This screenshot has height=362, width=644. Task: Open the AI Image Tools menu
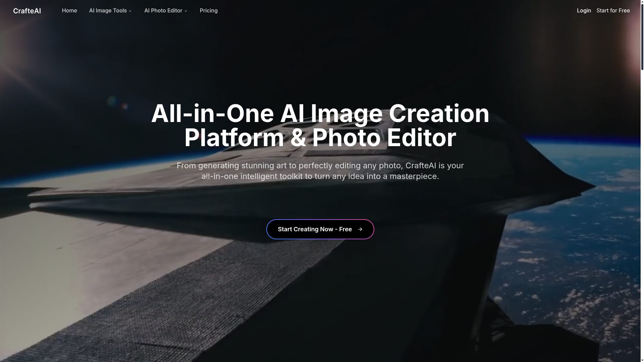tap(108, 11)
